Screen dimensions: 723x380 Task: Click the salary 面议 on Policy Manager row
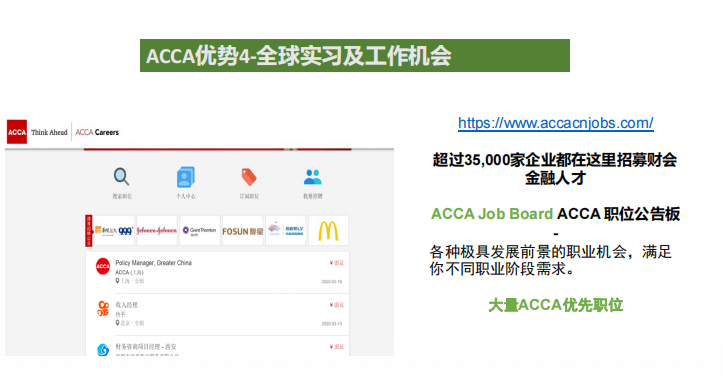click(x=337, y=263)
